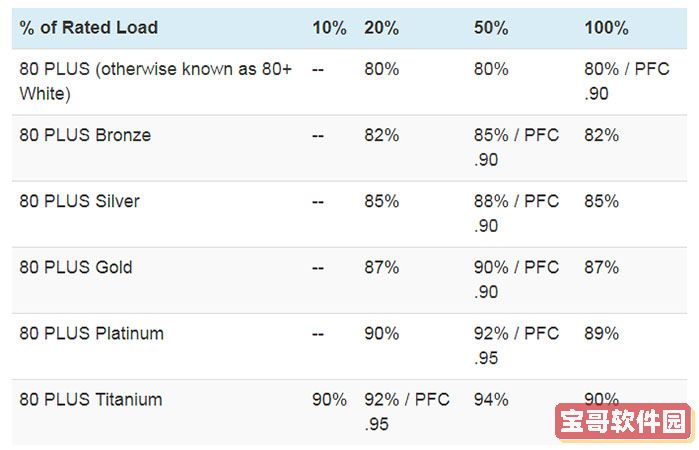Click the 80 PLUS Bronze row label
Image resolution: width=699 pixels, height=450 pixels.
pos(85,135)
